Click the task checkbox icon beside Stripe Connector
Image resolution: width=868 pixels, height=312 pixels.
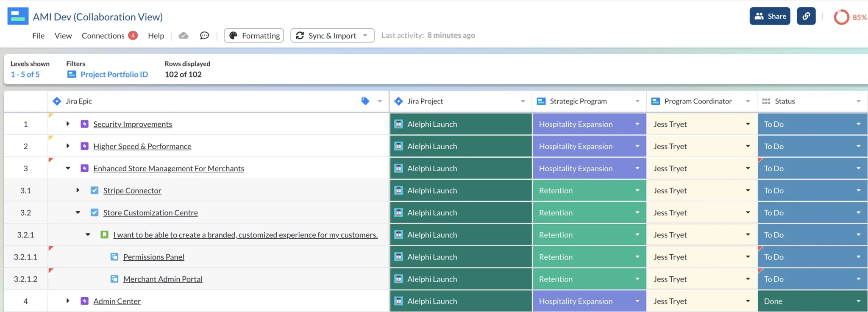[95, 190]
